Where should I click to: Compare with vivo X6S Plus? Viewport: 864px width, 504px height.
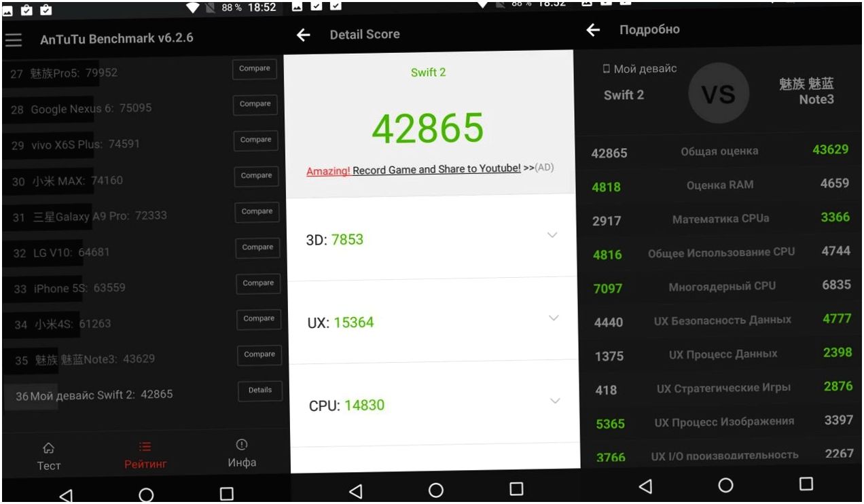255,141
